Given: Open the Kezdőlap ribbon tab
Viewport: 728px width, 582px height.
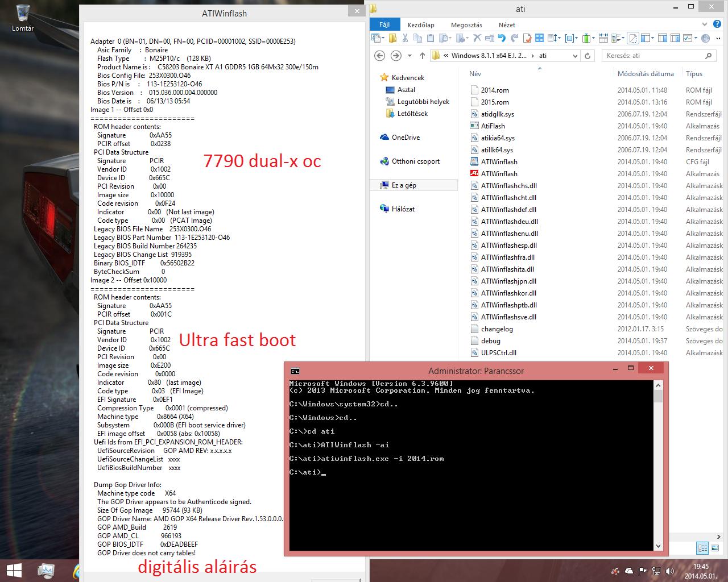Looking at the screenshot, I should [421, 25].
